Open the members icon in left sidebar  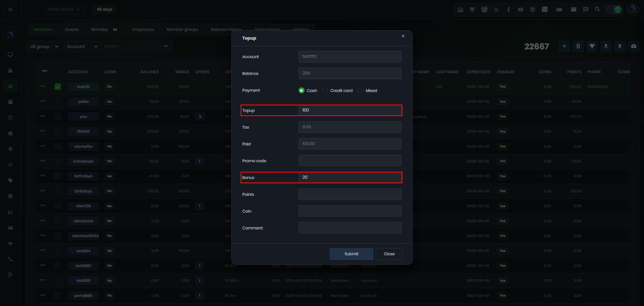click(x=10, y=86)
